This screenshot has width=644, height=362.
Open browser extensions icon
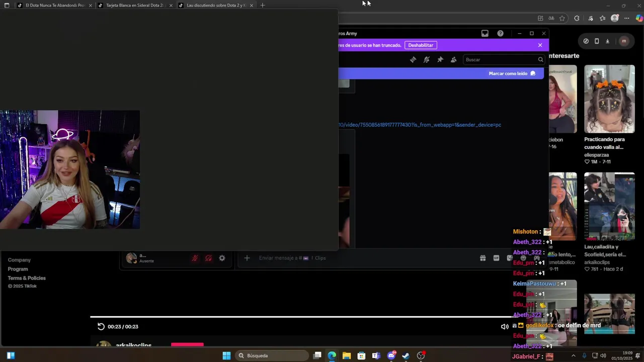pyautogui.click(x=577, y=18)
